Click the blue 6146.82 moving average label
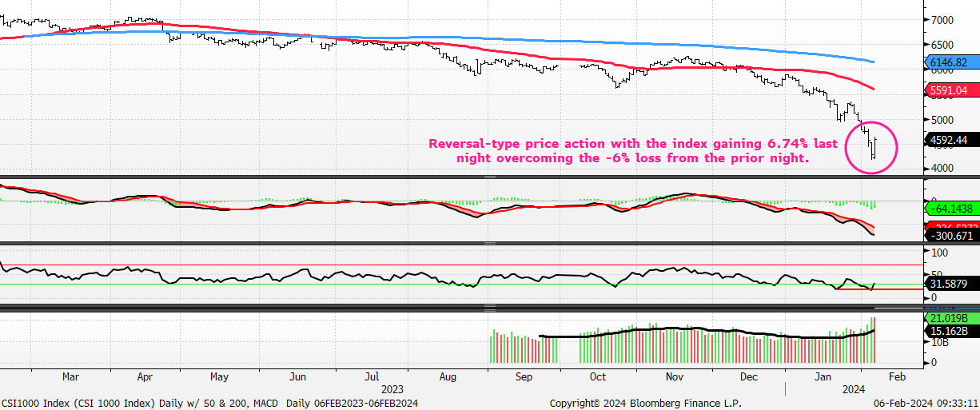The height and width of the screenshot is (410, 980). pyautogui.click(x=950, y=62)
